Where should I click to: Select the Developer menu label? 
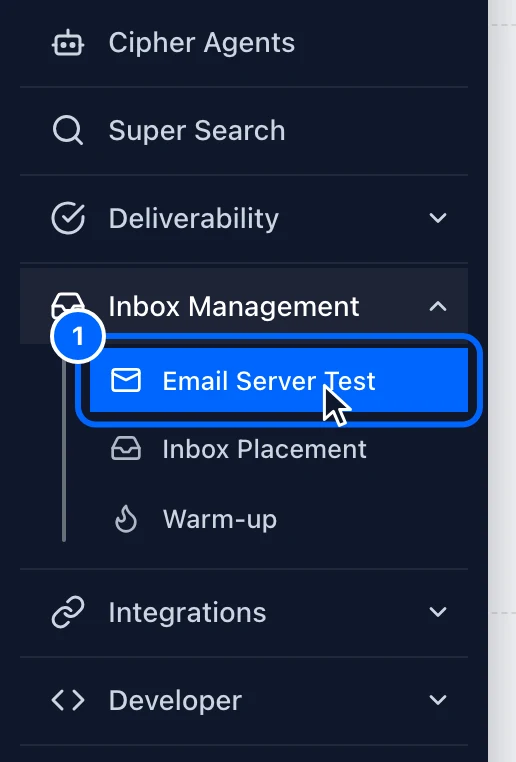point(175,701)
